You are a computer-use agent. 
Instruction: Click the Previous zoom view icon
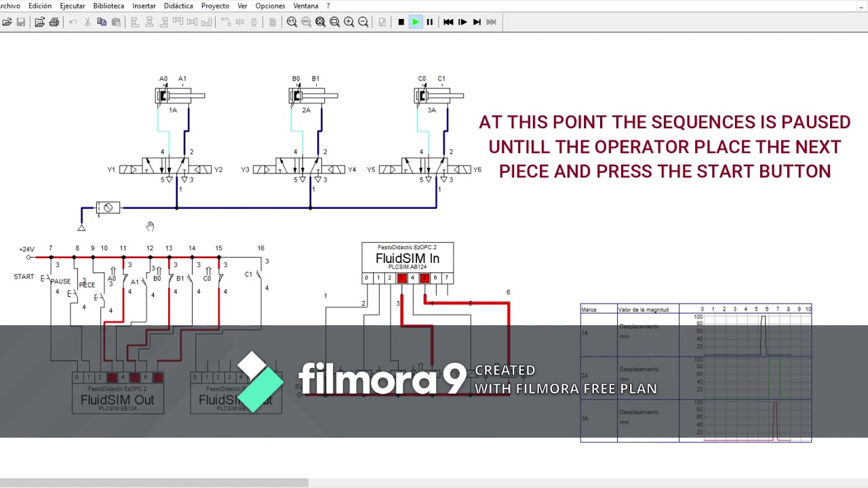[306, 22]
